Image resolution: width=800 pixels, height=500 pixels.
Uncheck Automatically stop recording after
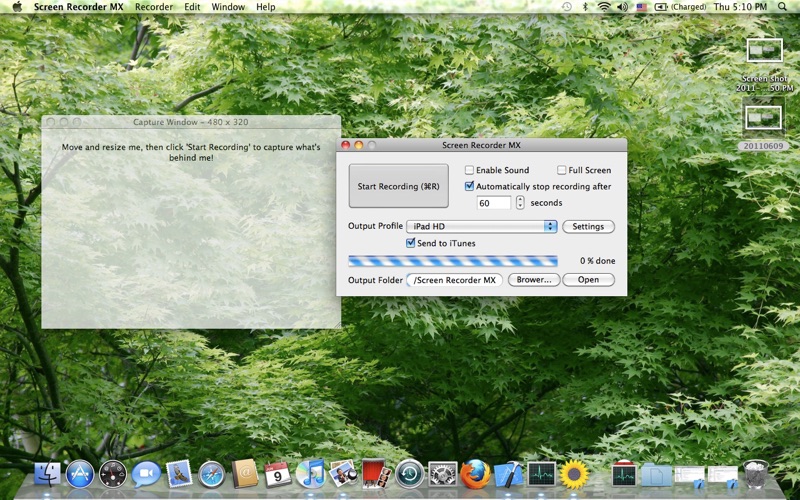click(x=469, y=186)
